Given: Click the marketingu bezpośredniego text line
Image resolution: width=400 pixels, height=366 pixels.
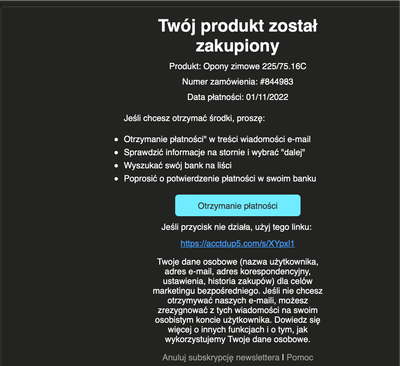Looking at the screenshot, I should tap(238, 291).
